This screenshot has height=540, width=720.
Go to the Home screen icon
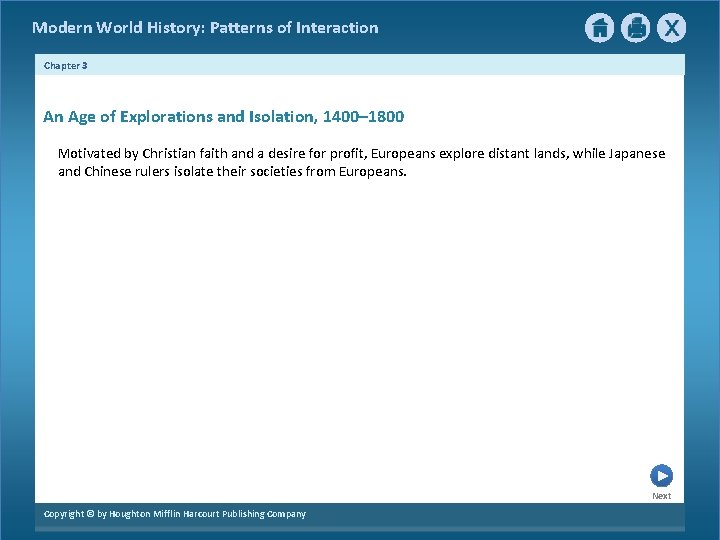coord(599,28)
